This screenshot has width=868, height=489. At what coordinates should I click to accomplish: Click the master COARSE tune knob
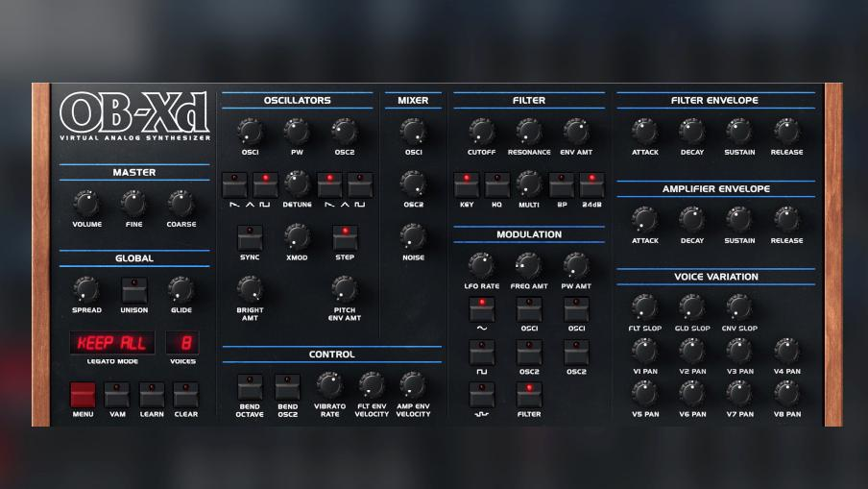click(x=181, y=204)
